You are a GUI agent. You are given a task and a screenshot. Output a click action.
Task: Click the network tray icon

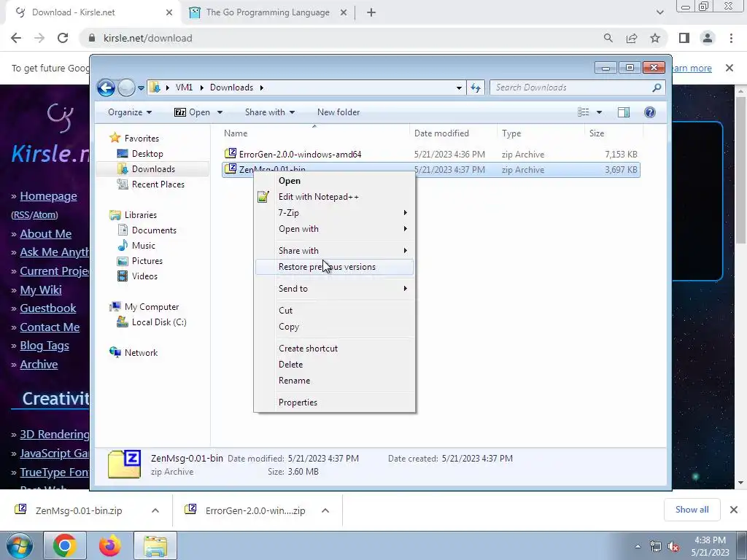tap(656, 547)
